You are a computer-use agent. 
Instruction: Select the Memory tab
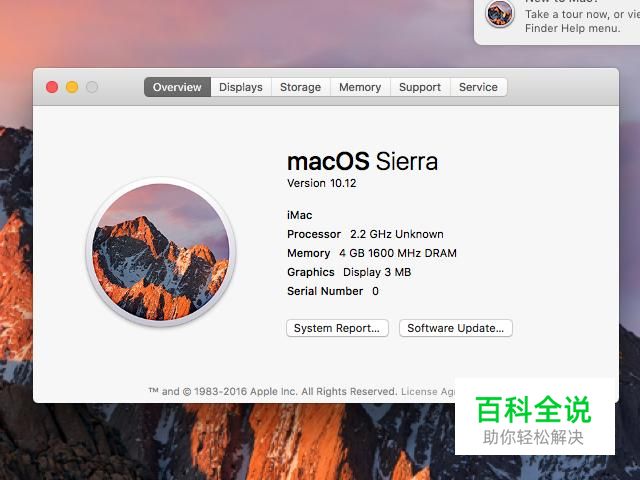pyautogui.click(x=360, y=87)
